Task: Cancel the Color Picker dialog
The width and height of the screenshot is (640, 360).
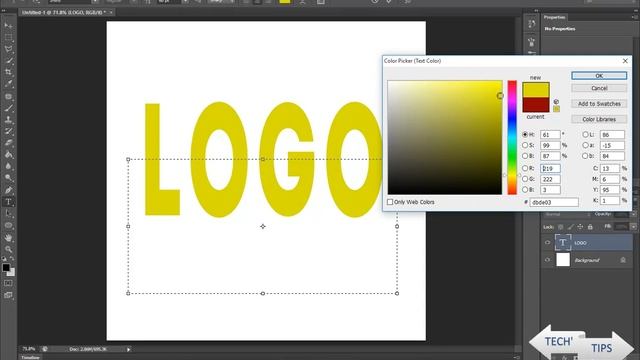Action: pyautogui.click(x=599, y=88)
